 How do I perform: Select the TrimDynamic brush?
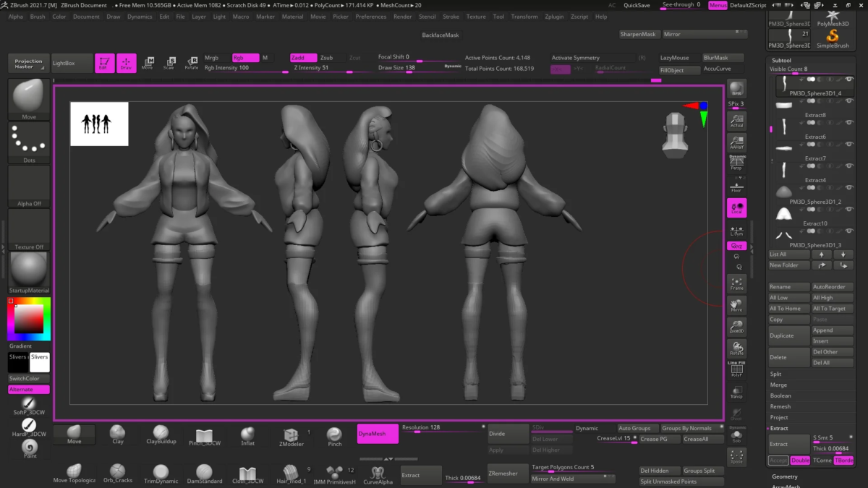[161, 474]
